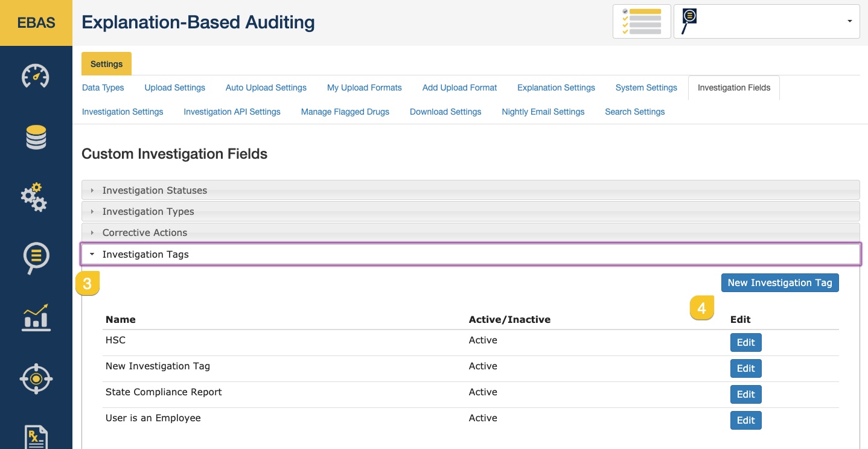Expand the Corrective Actions section
Image resolution: width=868 pixels, height=449 pixels.
click(145, 232)
